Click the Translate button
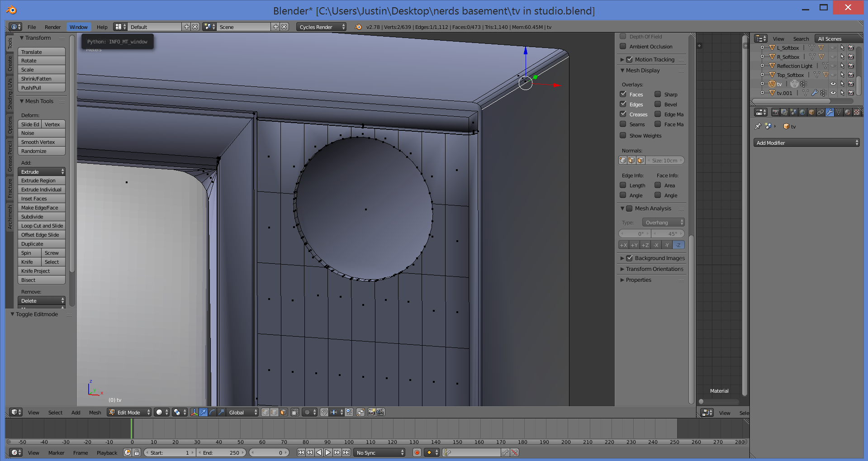The height and width of the screenshot is (461, 868). tap(42, 52)
